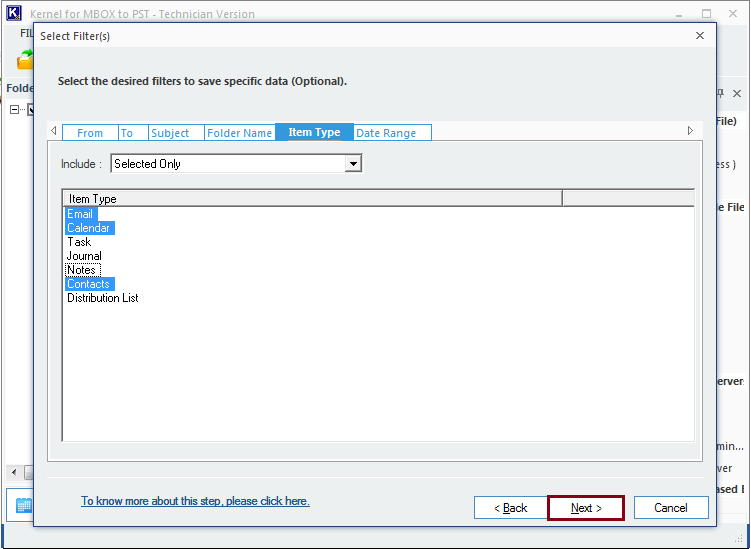Click the left scroll arrow in the folder panel
751x549 pixels.
14,472
